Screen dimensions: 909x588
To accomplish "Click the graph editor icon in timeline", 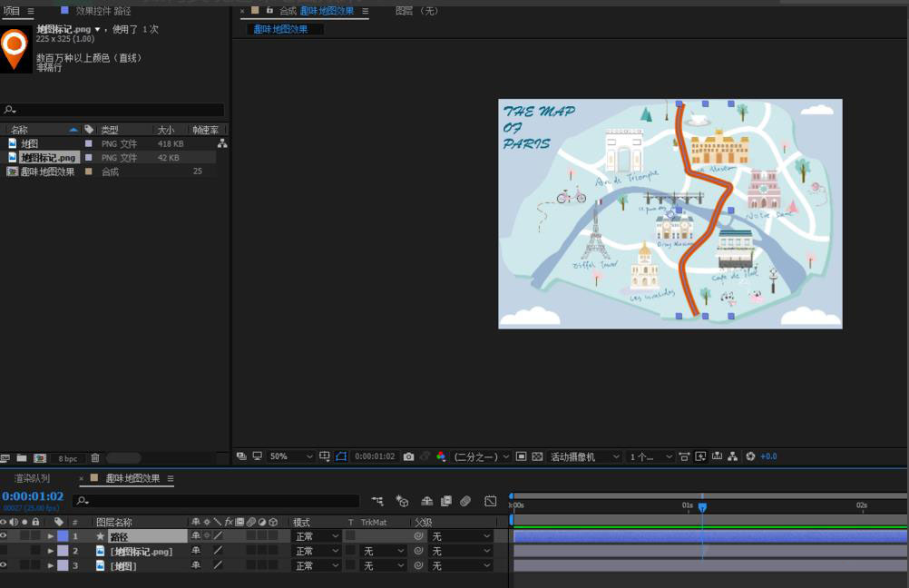I will [x=491, y=501].
